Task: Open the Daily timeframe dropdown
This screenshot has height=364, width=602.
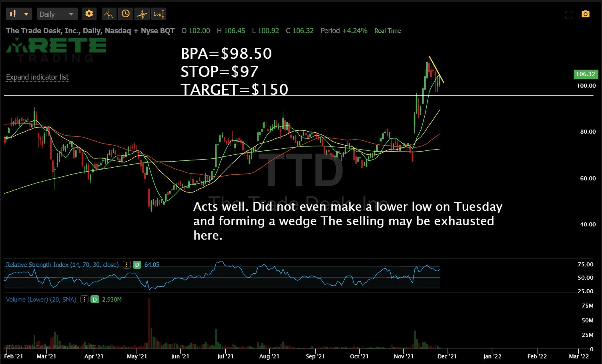Action: point(57,14)
